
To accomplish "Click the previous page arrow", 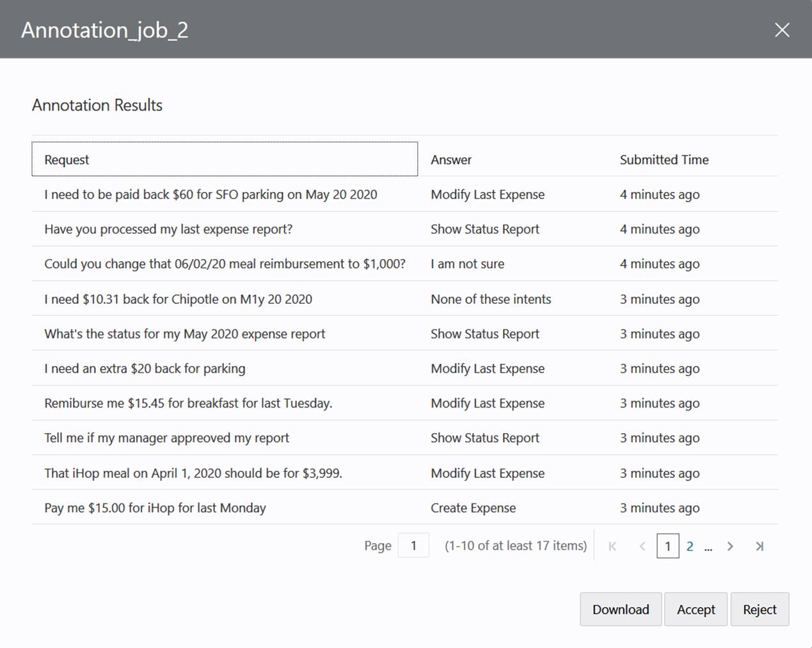I will [642, 546].
